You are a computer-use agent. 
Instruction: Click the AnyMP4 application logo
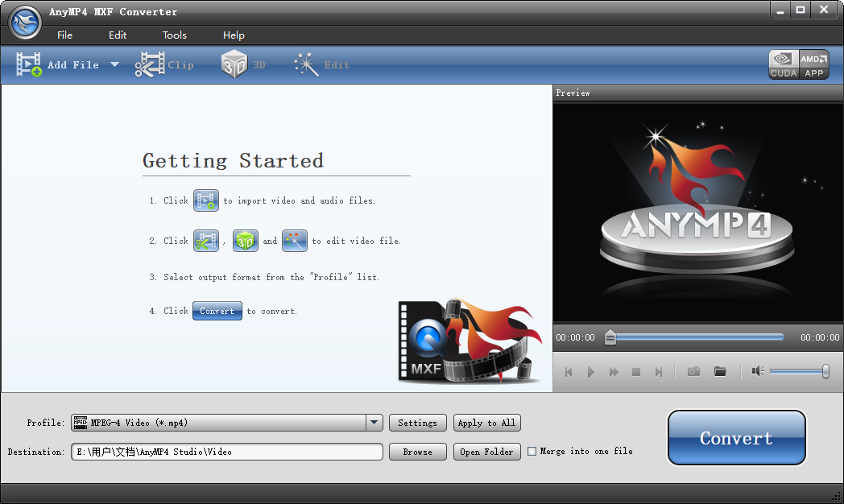point(25,23)
